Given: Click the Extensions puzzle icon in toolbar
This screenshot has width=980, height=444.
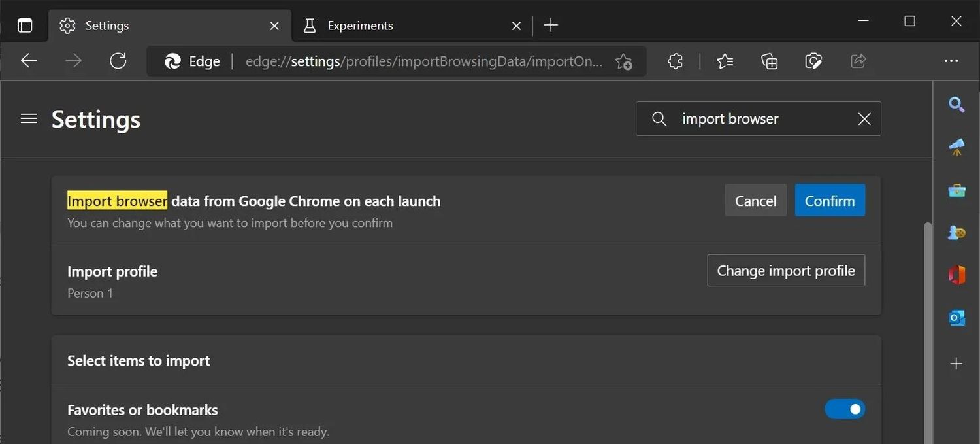Looking at the screenshot, I should [675, 61].
